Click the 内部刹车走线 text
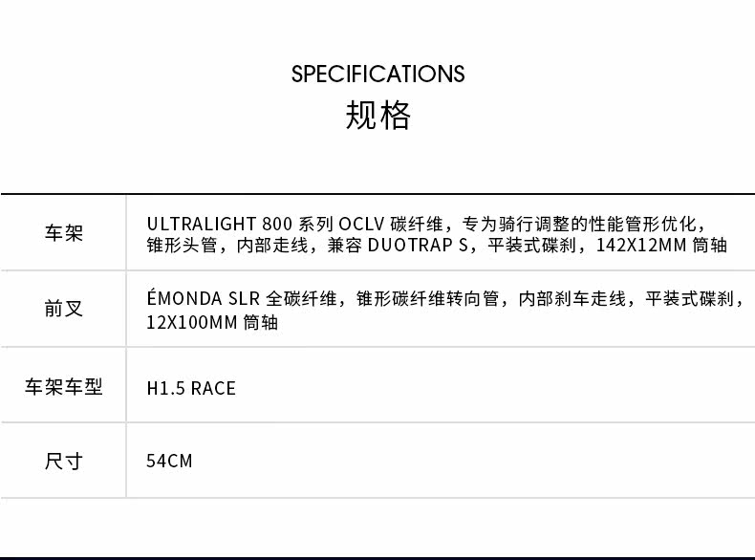Image resolution: width=755 pixels, height=560 pixels. (x=573, y=298)
